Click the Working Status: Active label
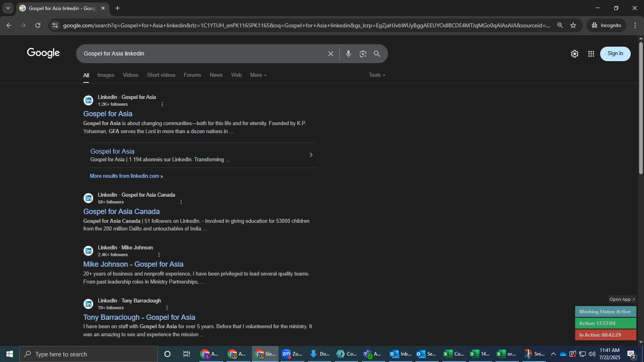 click(605, 312)
